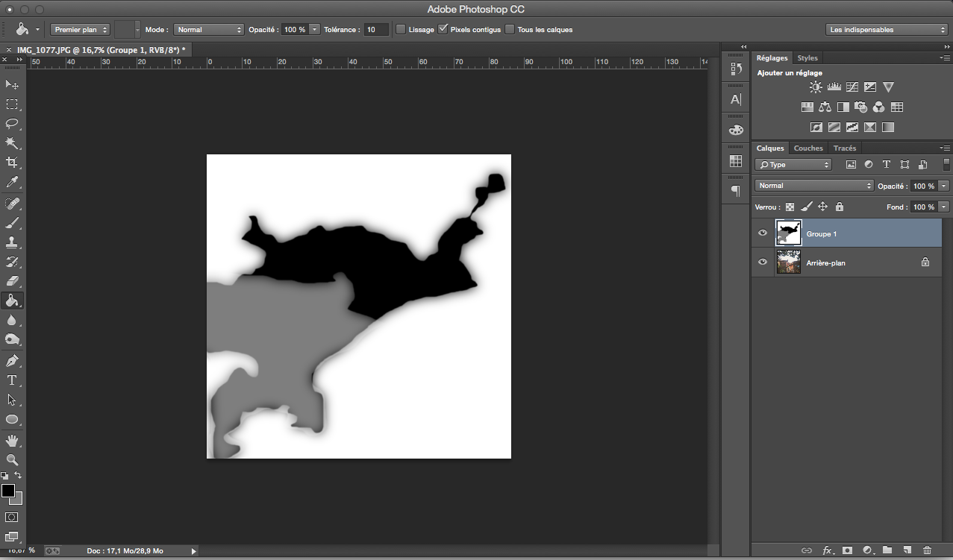Click the delete layer trash icon

tap(927, 550)
